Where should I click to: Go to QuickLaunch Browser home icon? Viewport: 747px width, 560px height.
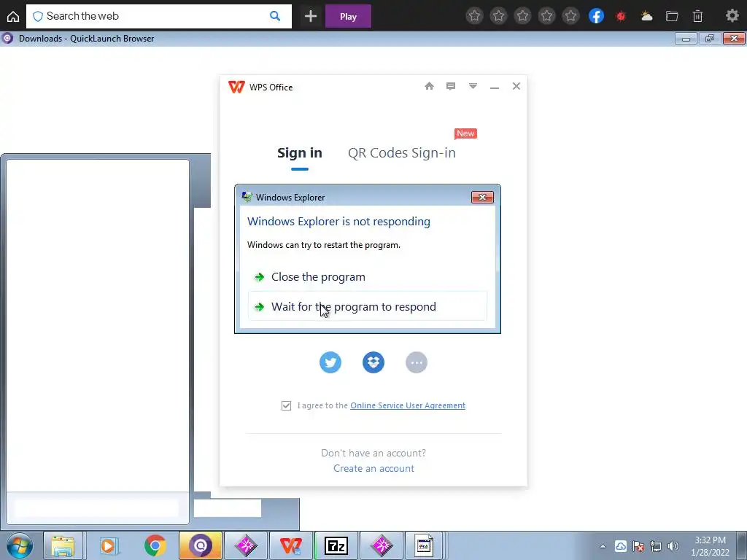[13, 17]
